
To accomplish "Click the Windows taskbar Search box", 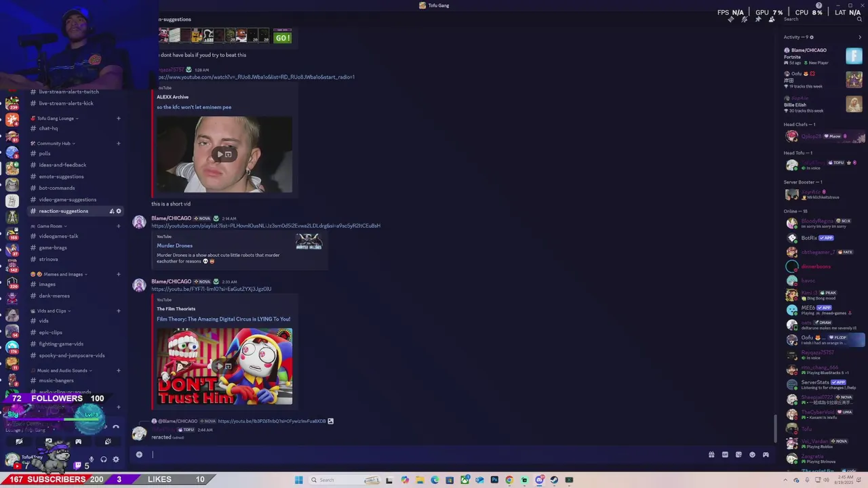I will pyautogui.click(x=344, y=480).
